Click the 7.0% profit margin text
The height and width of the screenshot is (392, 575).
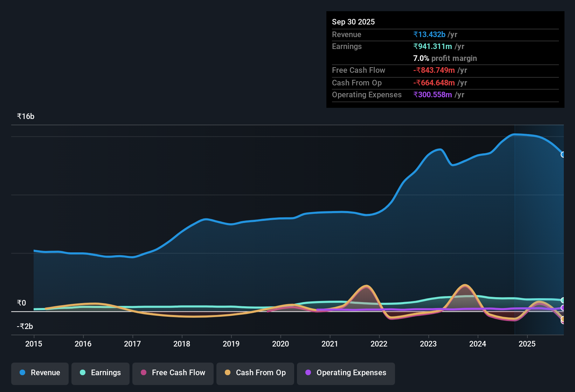click(x=445, y=58)
